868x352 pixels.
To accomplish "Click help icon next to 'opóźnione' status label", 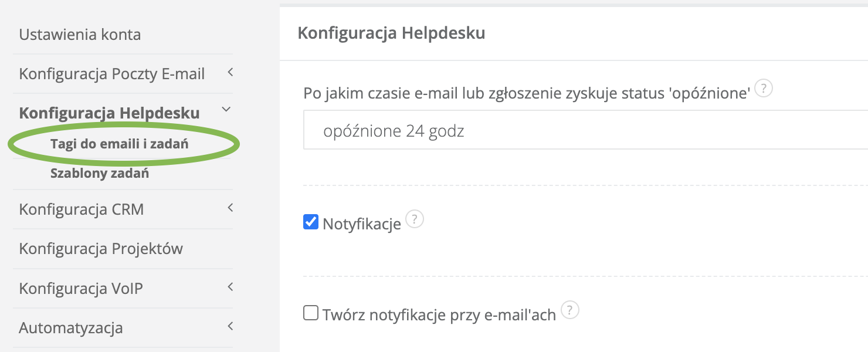I will [x=763, y=90].
